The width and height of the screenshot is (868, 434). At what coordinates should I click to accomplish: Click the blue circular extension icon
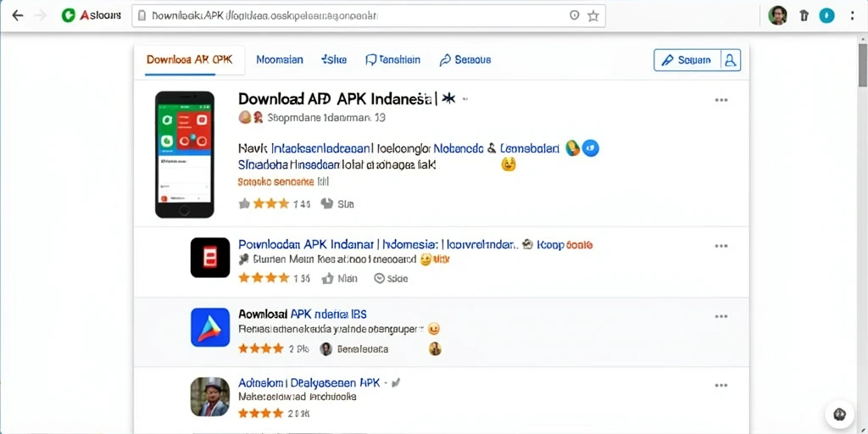(826, 15)
